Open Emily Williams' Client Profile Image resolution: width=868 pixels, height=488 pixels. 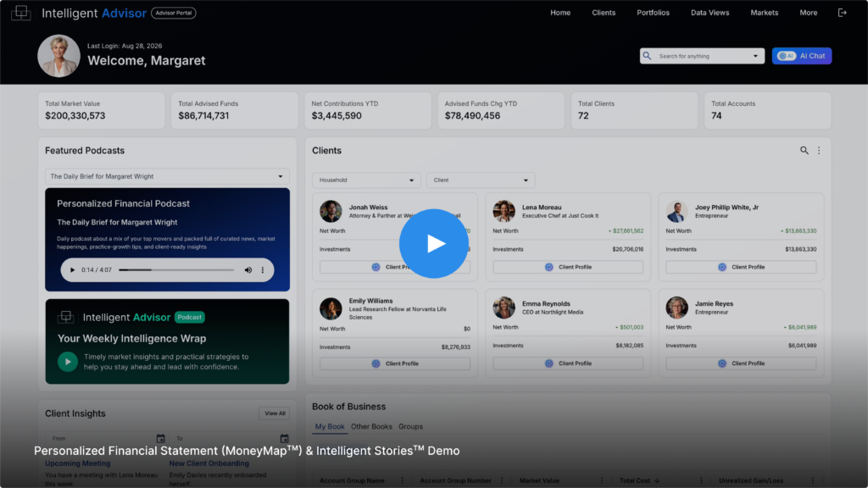[x=395, y=363]
